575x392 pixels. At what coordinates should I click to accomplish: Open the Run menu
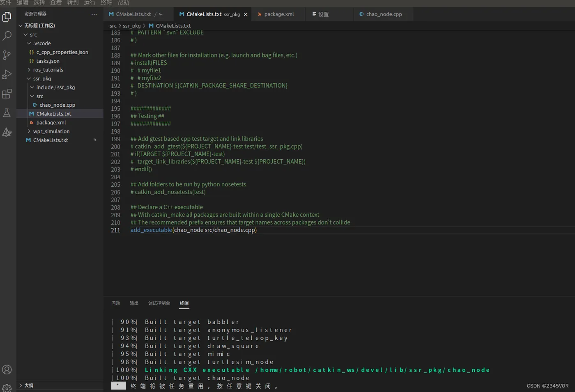(90, 2)
